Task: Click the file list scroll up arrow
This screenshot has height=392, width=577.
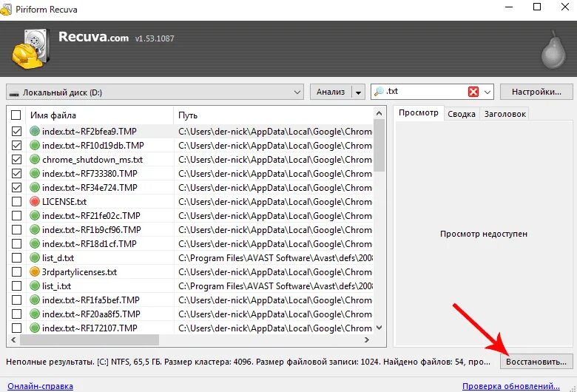Action: [x=379, y=113]
